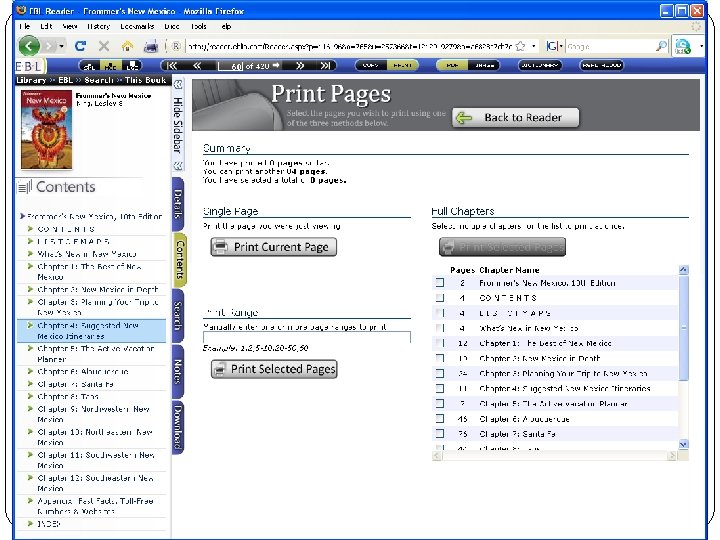This screenshot has width=720, height=540.
Task: Click the globe add-on icon beside the search box
Action: 683,46
